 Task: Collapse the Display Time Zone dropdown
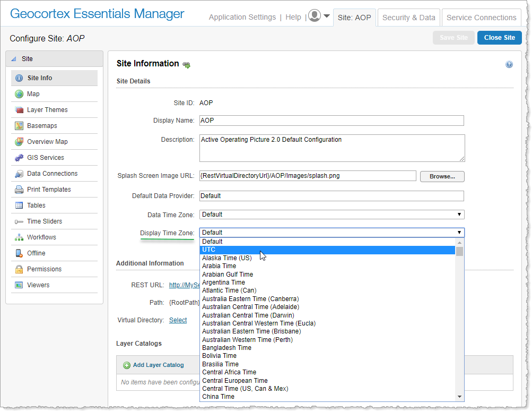click(332, 233)
